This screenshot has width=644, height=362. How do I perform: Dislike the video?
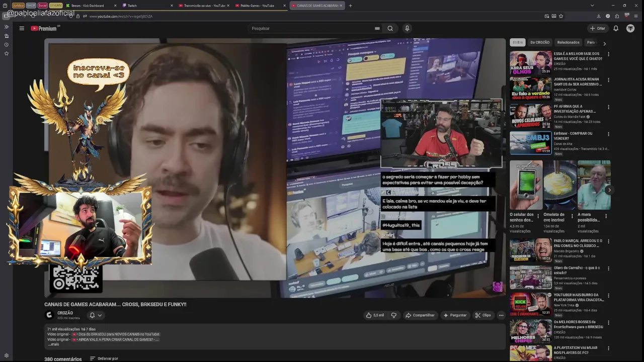coord(394,315)
